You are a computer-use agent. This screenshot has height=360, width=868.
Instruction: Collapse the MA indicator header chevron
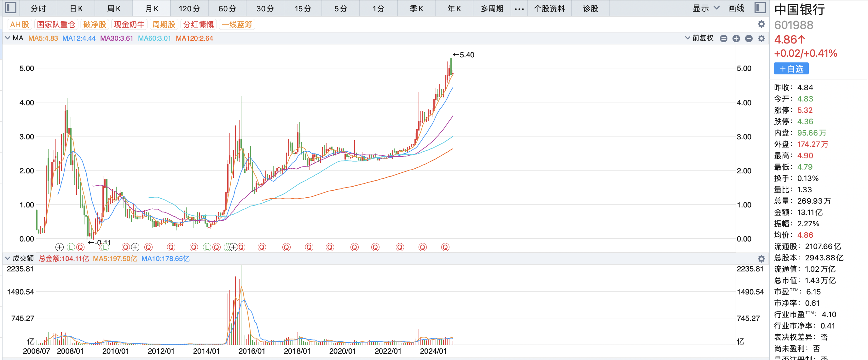tap(8, 38)
